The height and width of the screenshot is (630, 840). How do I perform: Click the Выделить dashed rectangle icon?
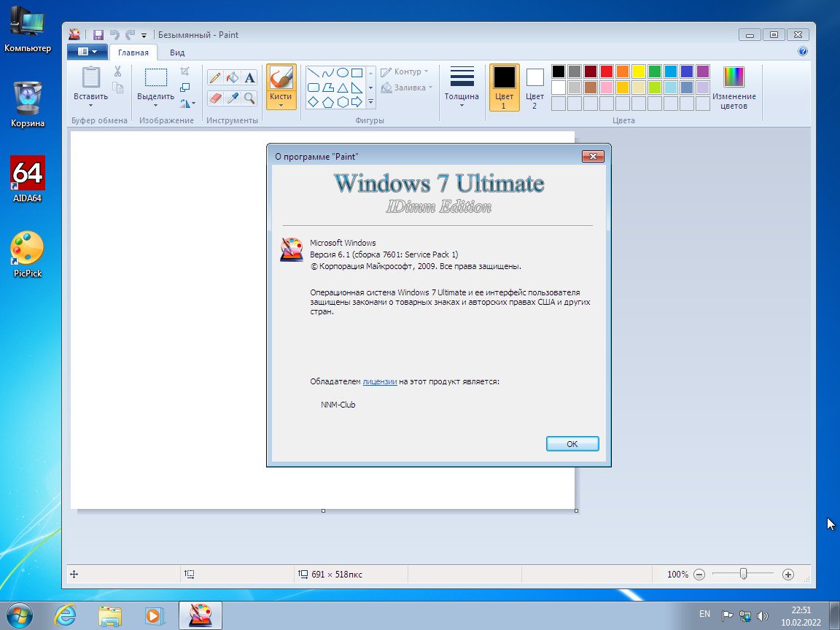(x=156, y=77)
